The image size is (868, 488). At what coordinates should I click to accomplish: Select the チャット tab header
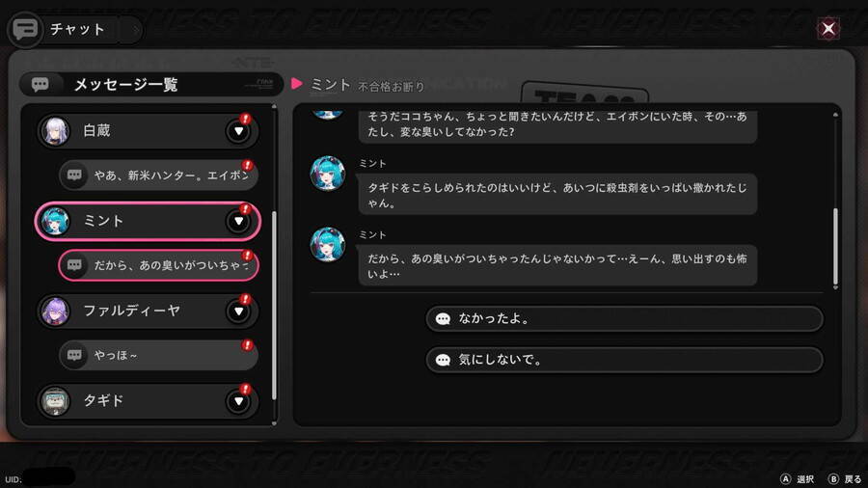coord(75,29)
